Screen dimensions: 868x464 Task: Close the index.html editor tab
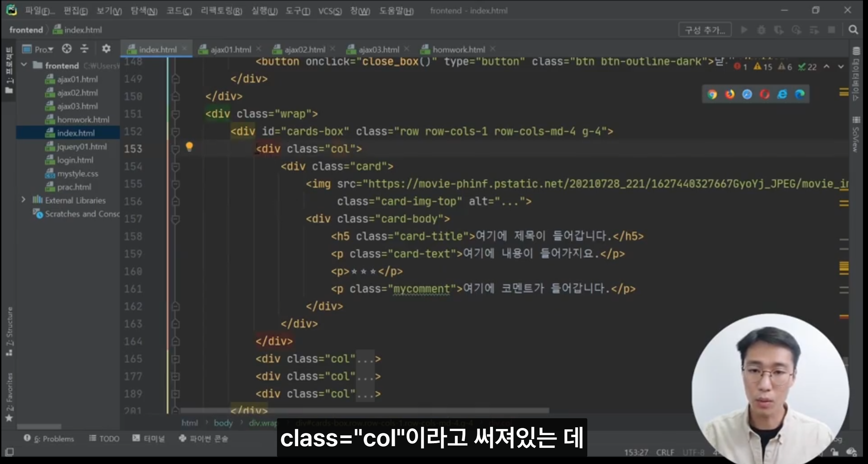[x=184, y=49]
